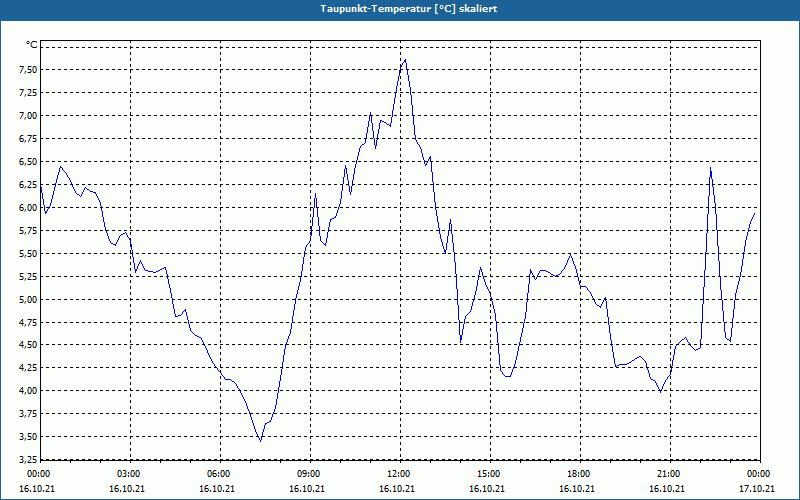
Task: Click the °C unit label on the y-axis
Action: pos(32,45)
